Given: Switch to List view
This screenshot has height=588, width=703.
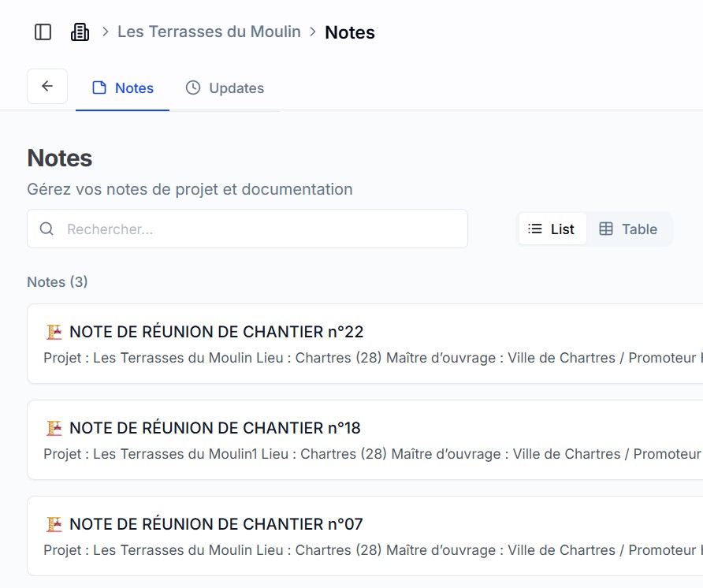Looking at the screenshot, I should (552, 229).
